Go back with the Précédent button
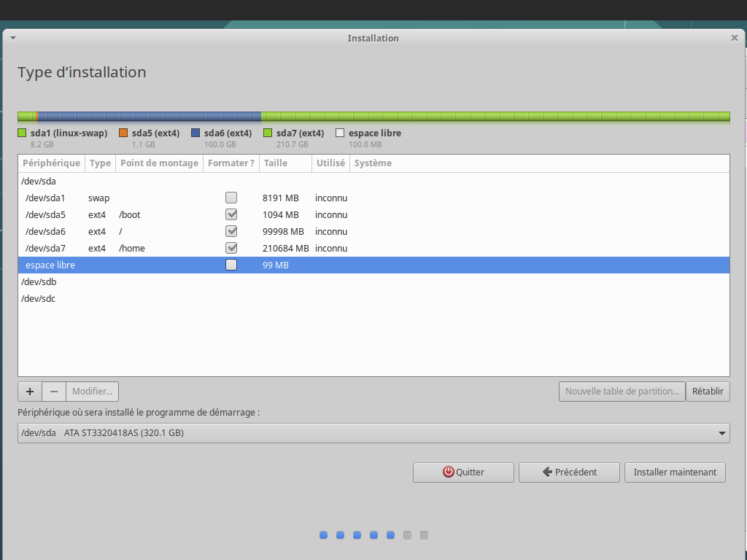The height and width of the screenshot is (560, 747). point(569,472)
